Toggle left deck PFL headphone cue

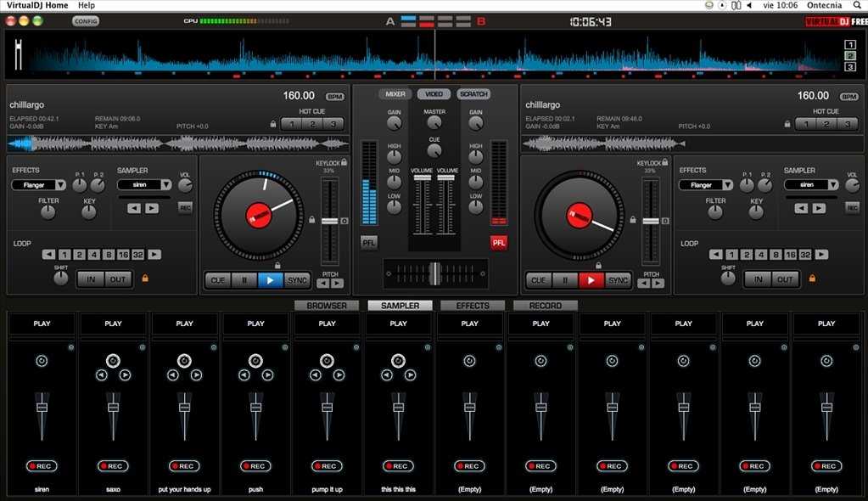coord(369,243)
